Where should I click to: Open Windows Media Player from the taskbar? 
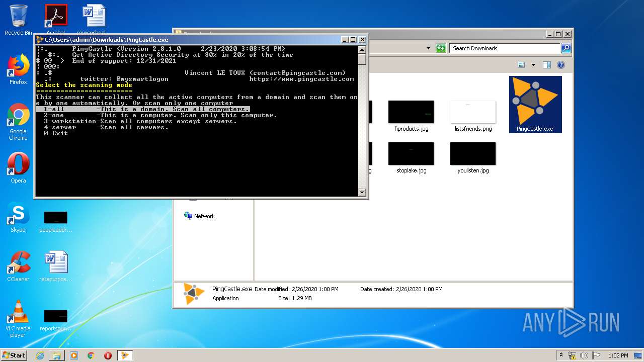point(74,355)
